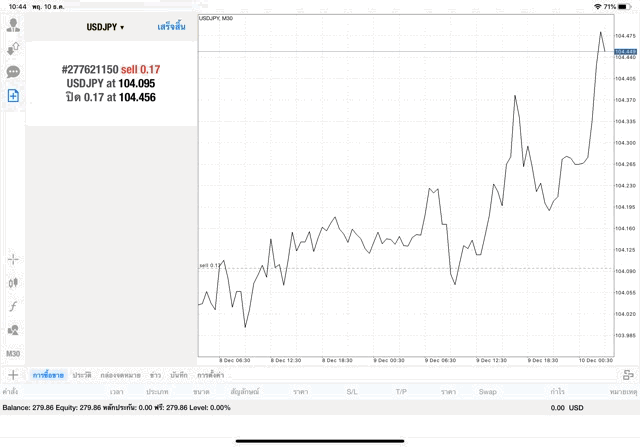This screenshot has height=447, width=640.
Task: Change chart type via candlestick icon
Action: 13,283
